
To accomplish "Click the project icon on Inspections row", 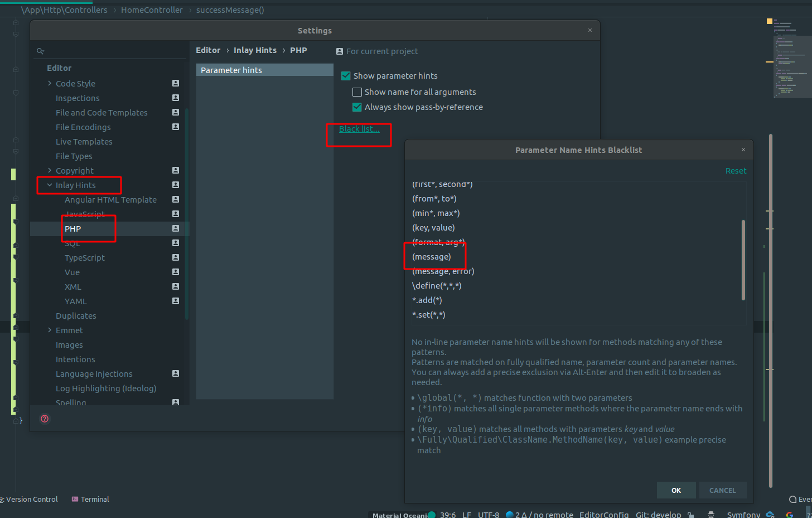I will [x=176, y=98].
